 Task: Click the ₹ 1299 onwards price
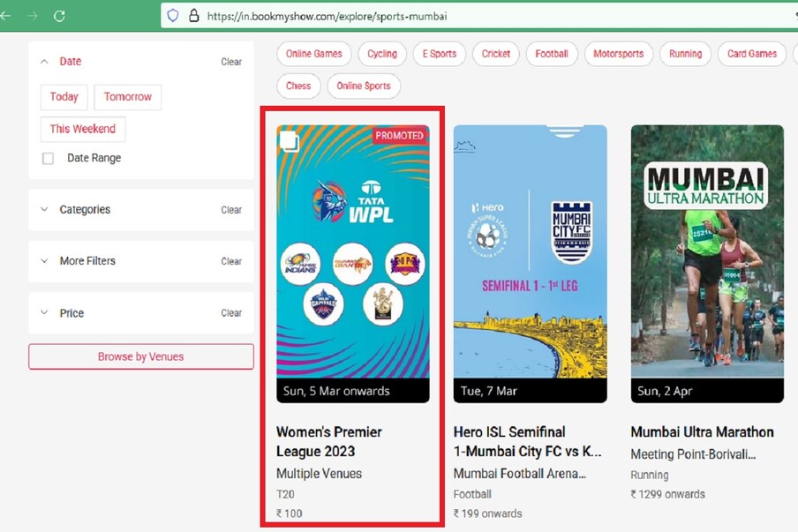(667, 494)
